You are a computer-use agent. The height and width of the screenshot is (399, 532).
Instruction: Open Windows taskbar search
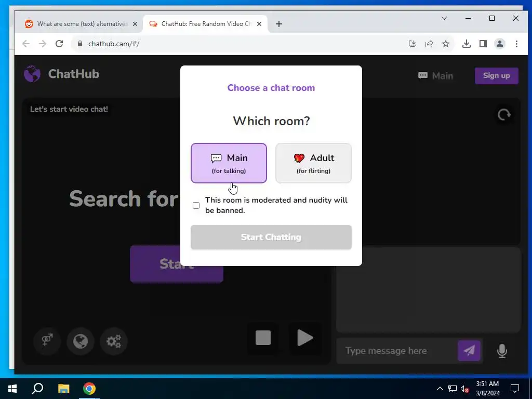[37, 389]
